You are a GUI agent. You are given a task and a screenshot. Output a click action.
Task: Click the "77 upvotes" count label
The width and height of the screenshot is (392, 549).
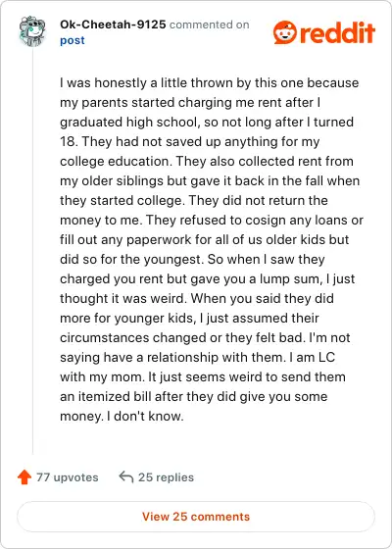[68, 477]
